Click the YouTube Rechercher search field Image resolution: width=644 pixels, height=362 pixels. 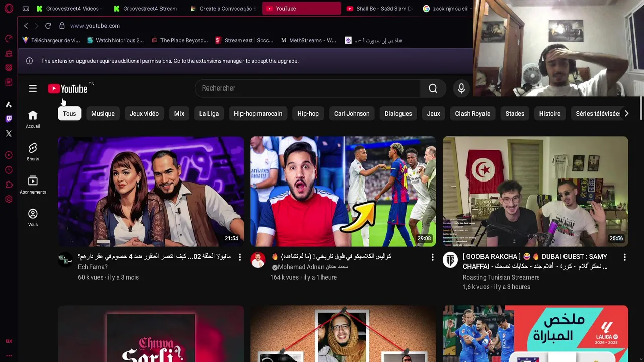[307, 88]
